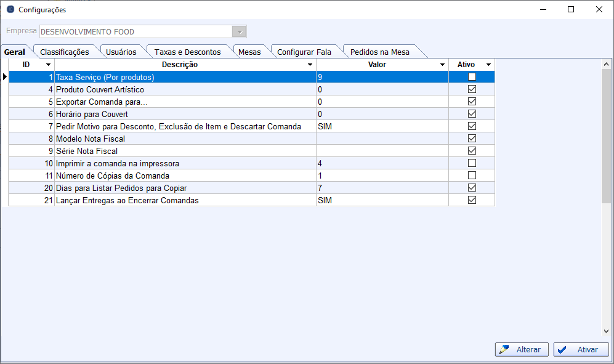
Task: Click the Configurações app icon in title bar
Action: pyautogui.click(x=10, y=10)
